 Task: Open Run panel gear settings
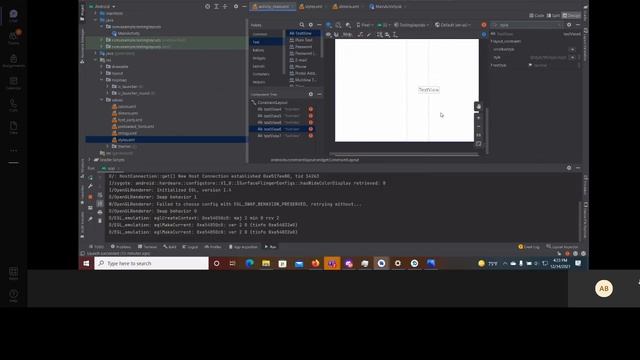569,168
